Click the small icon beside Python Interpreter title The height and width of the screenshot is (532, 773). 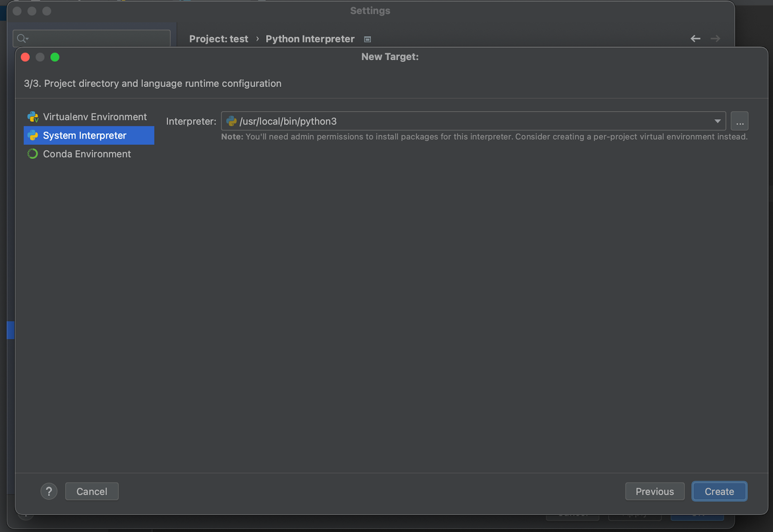(368, 40)
